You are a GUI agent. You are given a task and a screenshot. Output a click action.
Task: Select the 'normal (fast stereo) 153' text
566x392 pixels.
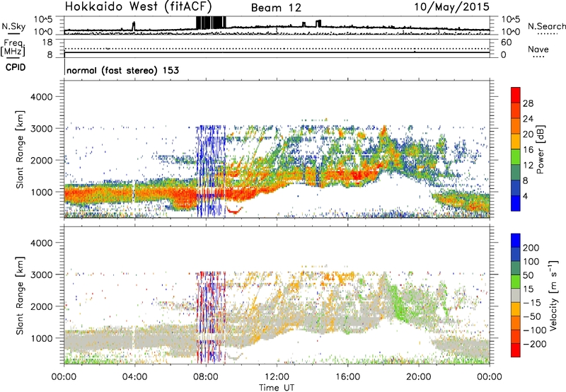tap(122, 70)
